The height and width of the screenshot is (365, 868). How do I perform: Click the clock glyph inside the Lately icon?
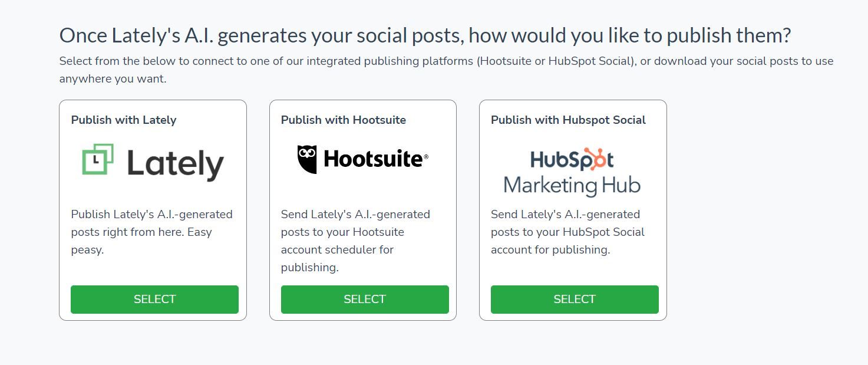click(95, 158)
